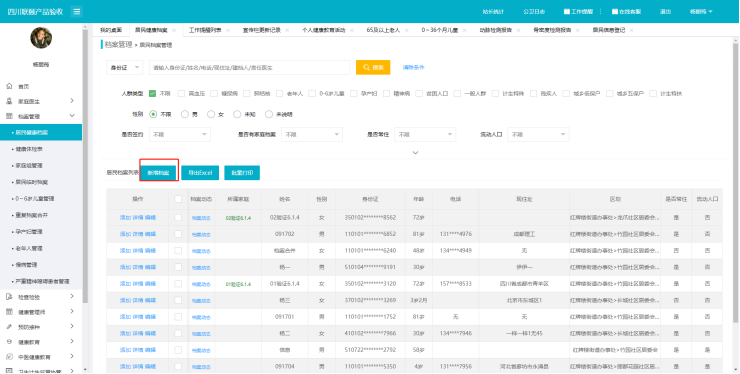Click the orange 搜索 search button

(373, 68)
